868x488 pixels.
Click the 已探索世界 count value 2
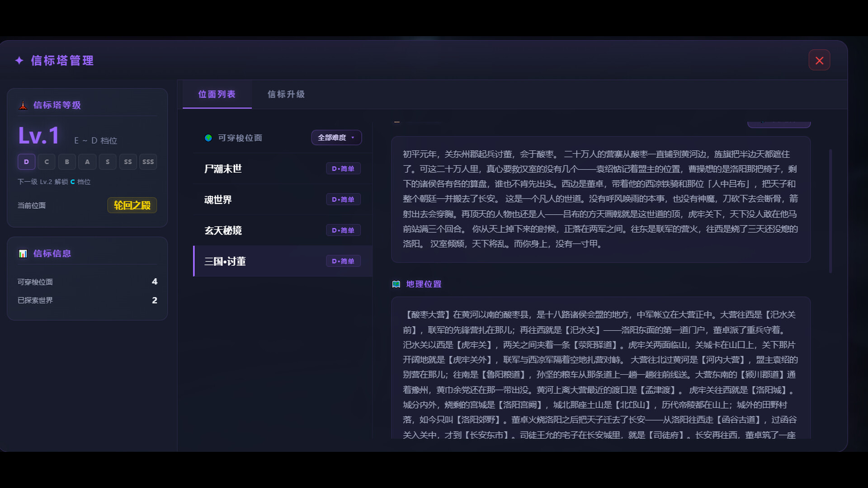click(155, 300)
